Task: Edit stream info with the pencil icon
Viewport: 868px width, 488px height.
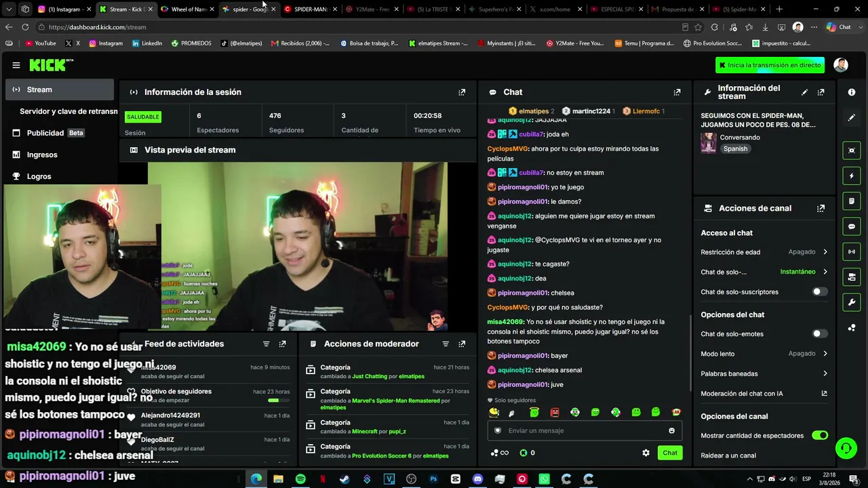Action: pyautogui.click(x=804, y=92)
